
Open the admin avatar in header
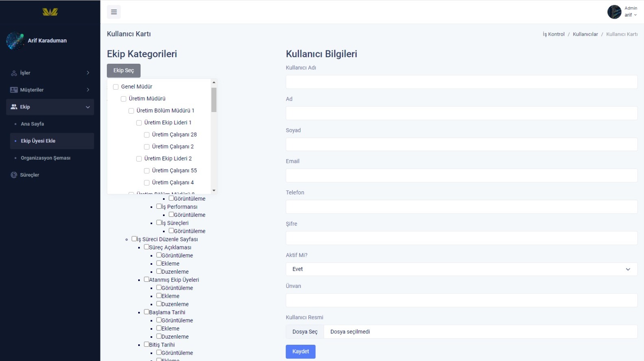tap(614, 12)
